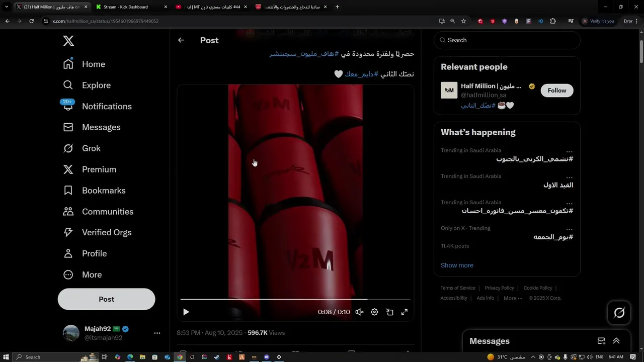Open the #يوم_الجمعه trending topic
The height and width of the screenshot is (362, 644).
pos(553,237)
